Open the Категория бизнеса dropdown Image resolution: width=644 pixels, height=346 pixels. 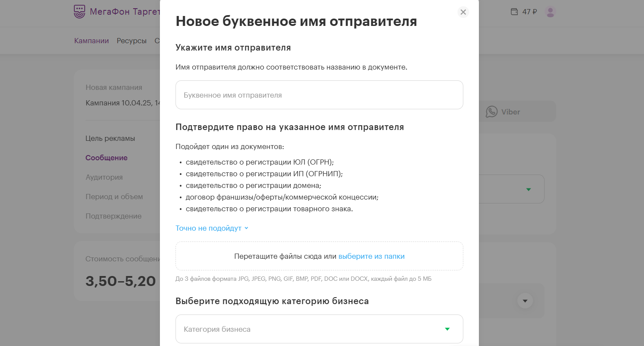click(319, 329)
